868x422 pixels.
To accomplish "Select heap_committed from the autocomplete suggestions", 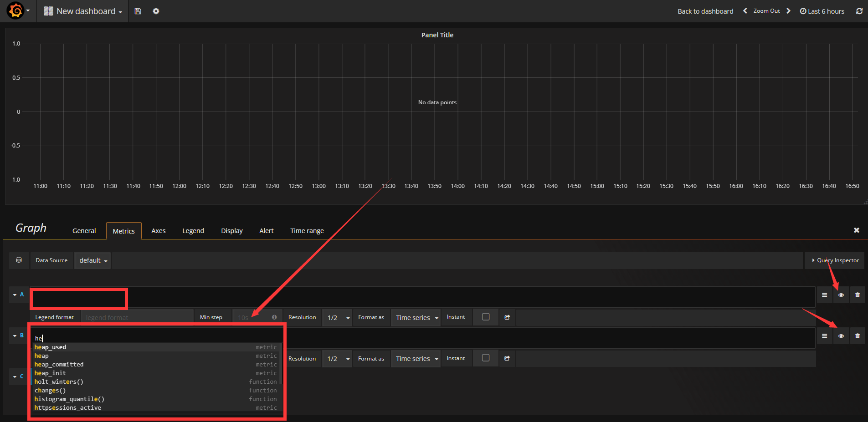I will pyautogui.click(x=59, y=364).
